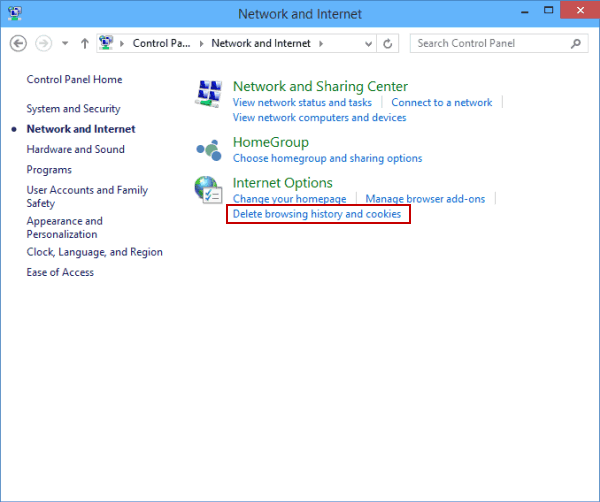This screenshot has width=600, height=502.
Task: Click the search magnifier icon
Action: coord(576,44)
